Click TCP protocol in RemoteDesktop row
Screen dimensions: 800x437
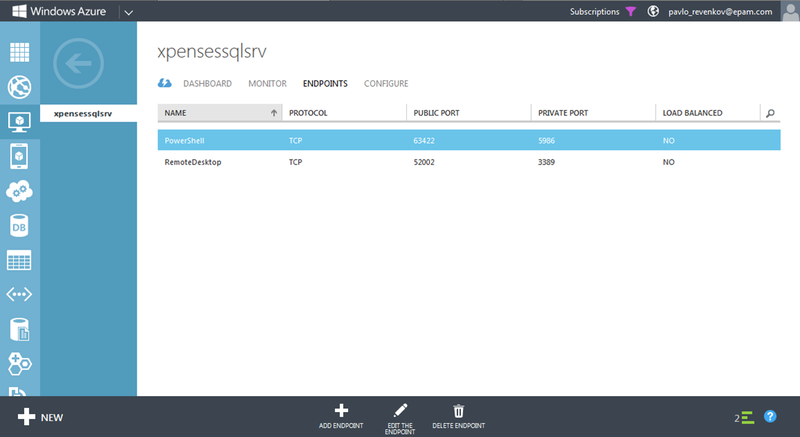point(295,162)
